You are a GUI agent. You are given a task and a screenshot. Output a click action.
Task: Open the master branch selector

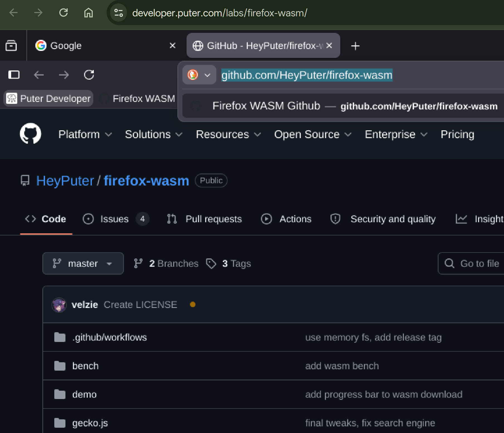[83, 263]
